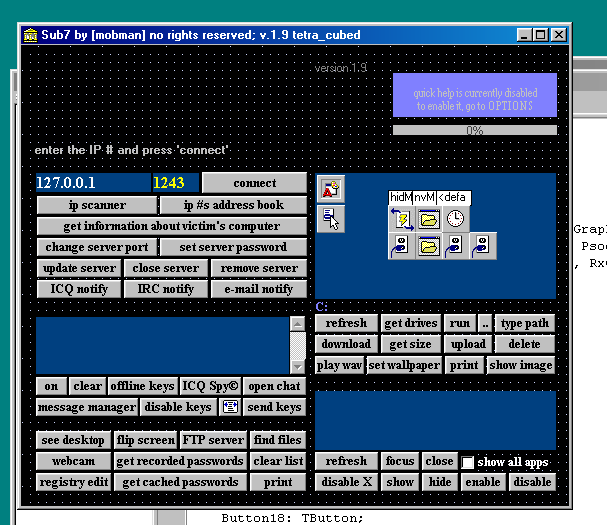The width and height of the screenshot is (607, 525).
Task: Click set server password button
Action: point(233,247)
